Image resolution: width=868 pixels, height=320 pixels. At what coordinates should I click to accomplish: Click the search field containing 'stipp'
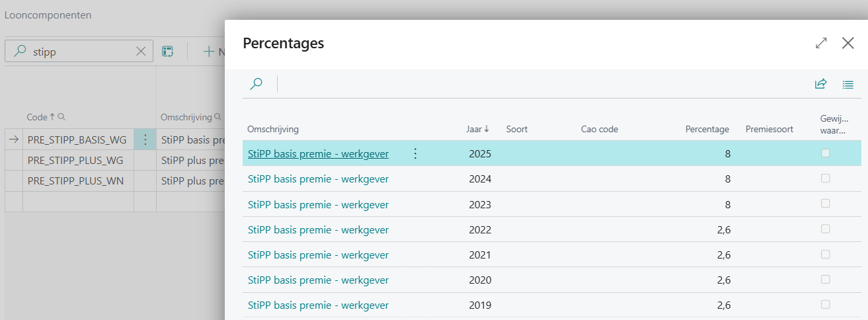point(79,52)
